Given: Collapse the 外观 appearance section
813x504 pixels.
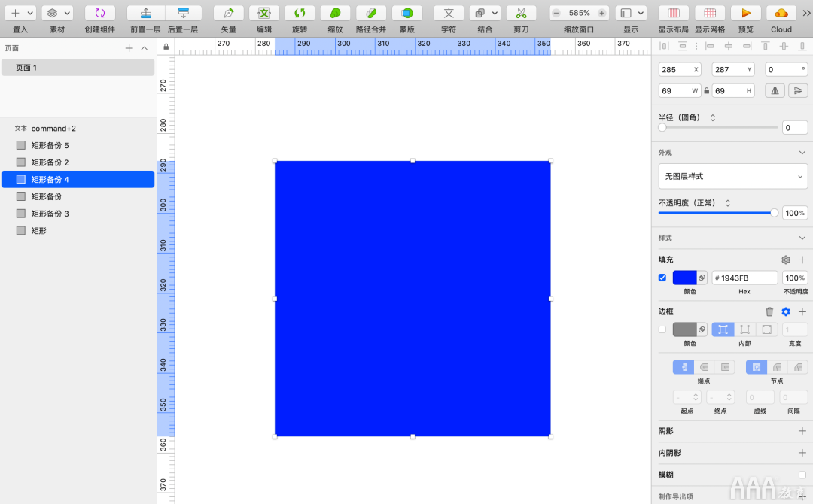Looking at the screenshot, I should coord(802,153).
